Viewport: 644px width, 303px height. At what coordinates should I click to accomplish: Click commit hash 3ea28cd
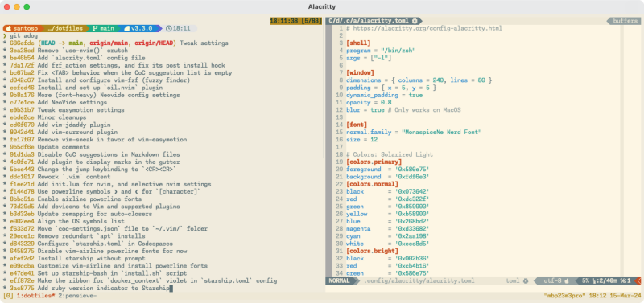[23, 51]
